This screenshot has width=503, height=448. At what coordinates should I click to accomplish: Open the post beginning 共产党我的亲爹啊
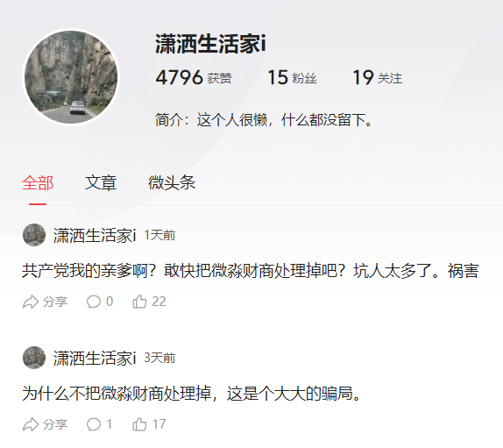pos(251,271)
